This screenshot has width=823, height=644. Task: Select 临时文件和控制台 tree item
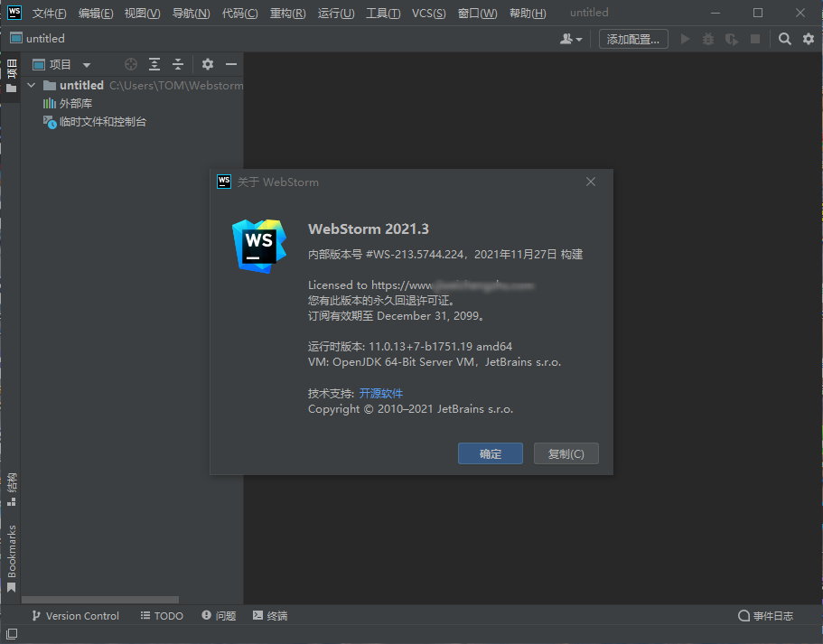[x=95, y=122]
